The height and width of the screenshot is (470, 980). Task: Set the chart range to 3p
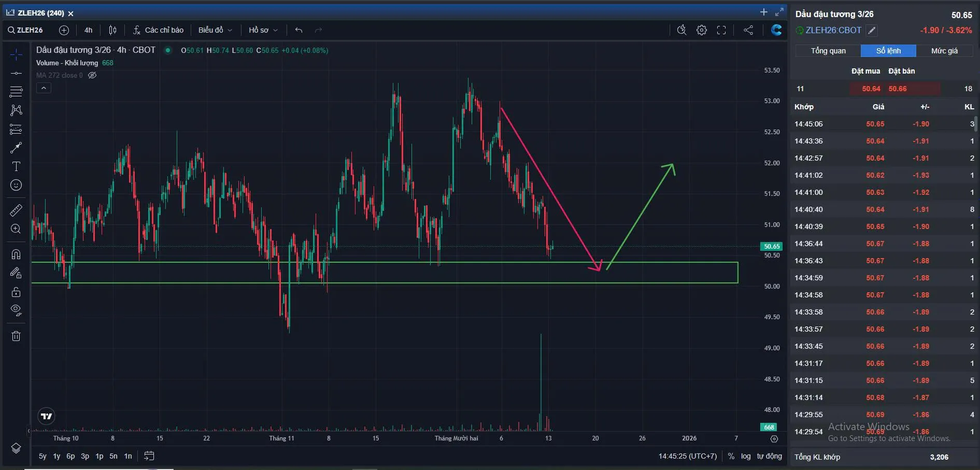point(85,456)
